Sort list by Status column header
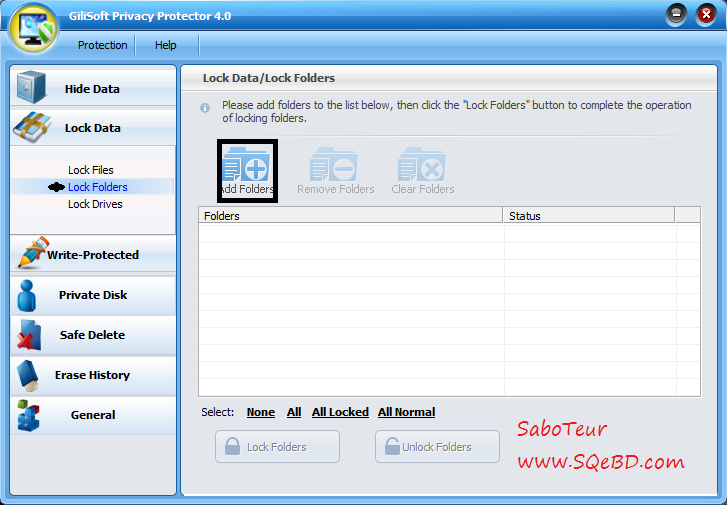727x505 pixels. point(589,216)
